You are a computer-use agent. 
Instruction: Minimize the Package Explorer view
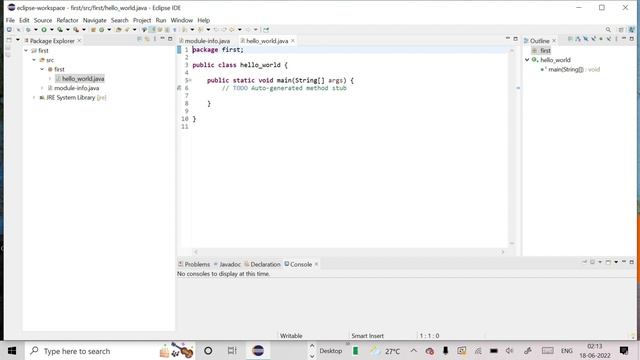[x=162, y=38]
